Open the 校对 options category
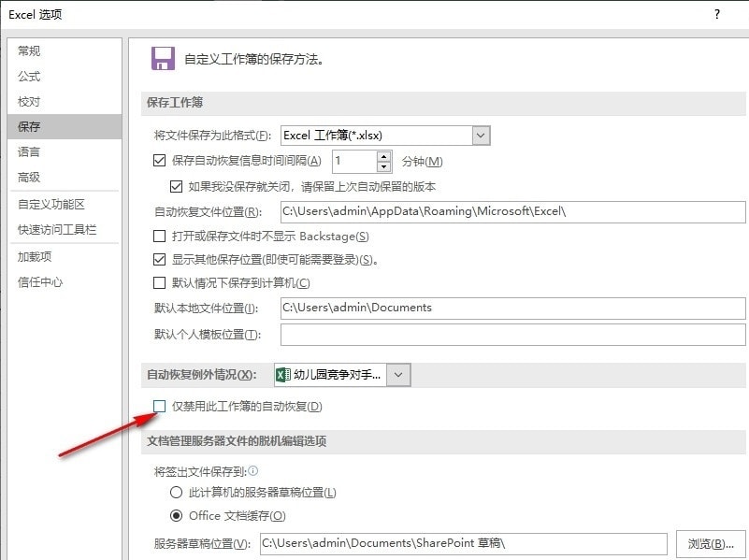 [x=65, y=101]
